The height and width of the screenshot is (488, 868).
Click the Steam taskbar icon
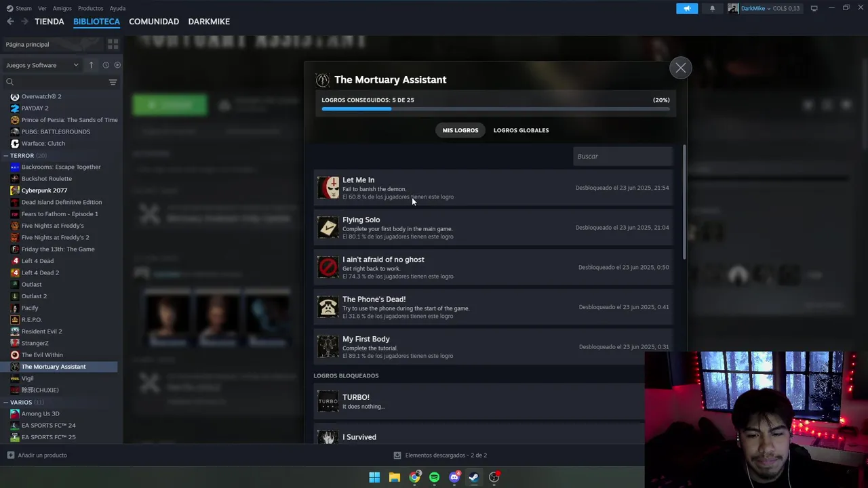point(474,477)
